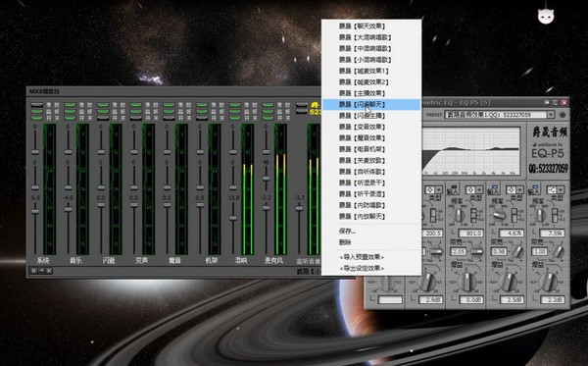Open the cat icon on the desktop
The width and height of the screenshot is (588, 366).
[x=546, y=17]
